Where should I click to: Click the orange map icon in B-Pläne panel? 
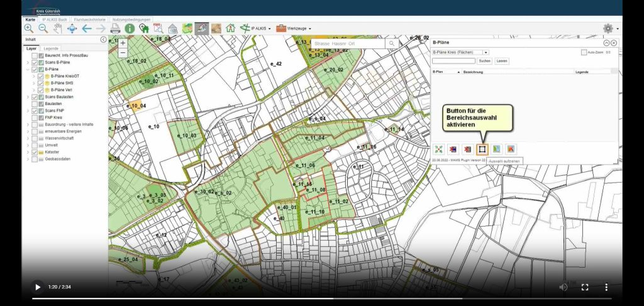[511, 149]
